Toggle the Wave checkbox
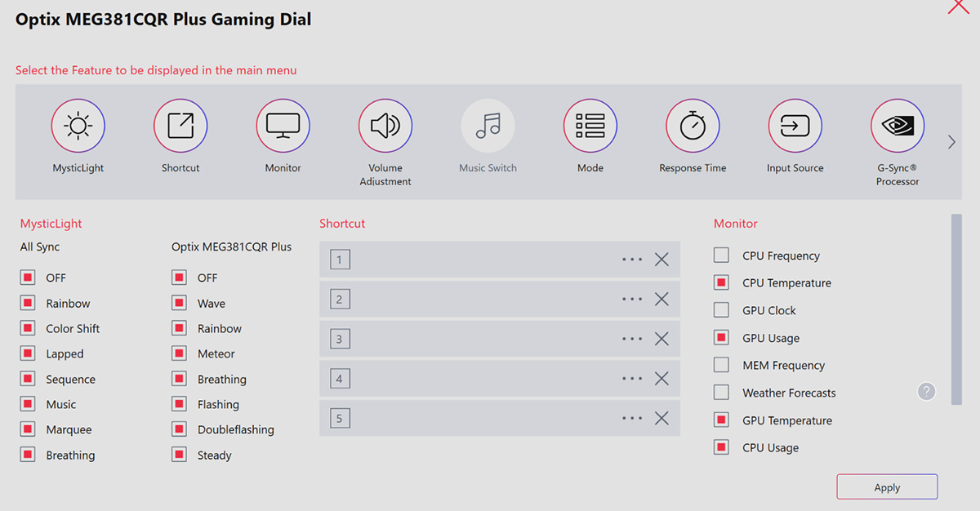980x511 pixels. (x=179, y=303)
